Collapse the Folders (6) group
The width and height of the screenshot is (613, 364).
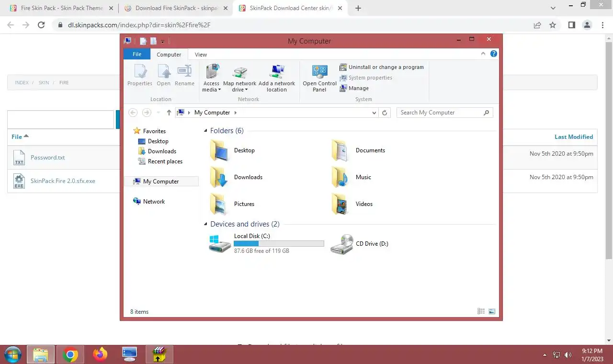[205, 131]
